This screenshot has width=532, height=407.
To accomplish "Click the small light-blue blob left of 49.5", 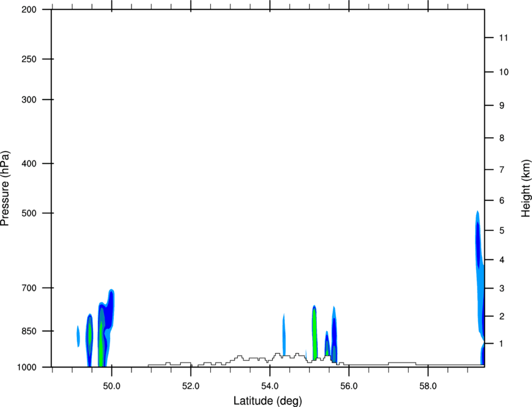I will click(x=78, y=336).
